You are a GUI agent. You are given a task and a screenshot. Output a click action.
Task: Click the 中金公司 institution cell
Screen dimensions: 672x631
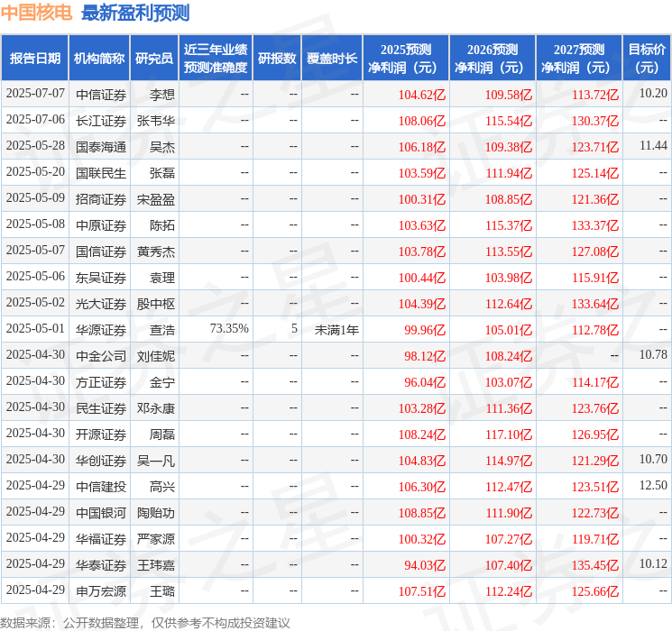(101, 356)
